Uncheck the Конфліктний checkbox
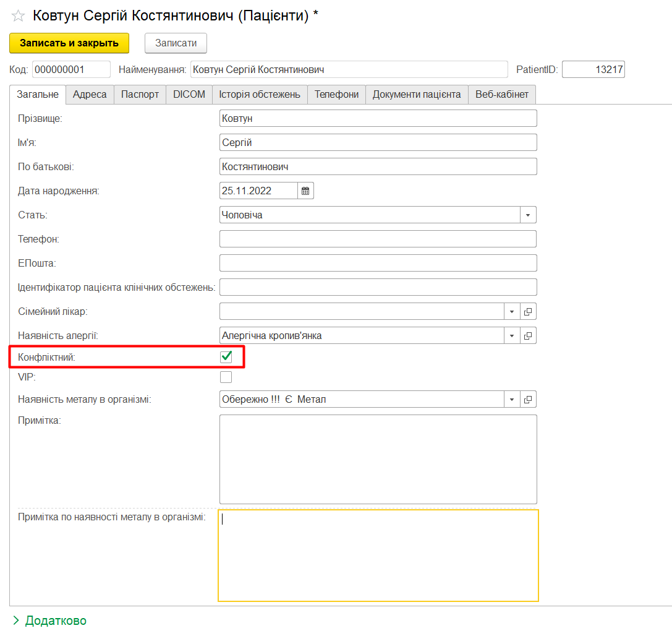 click(226, 357)
